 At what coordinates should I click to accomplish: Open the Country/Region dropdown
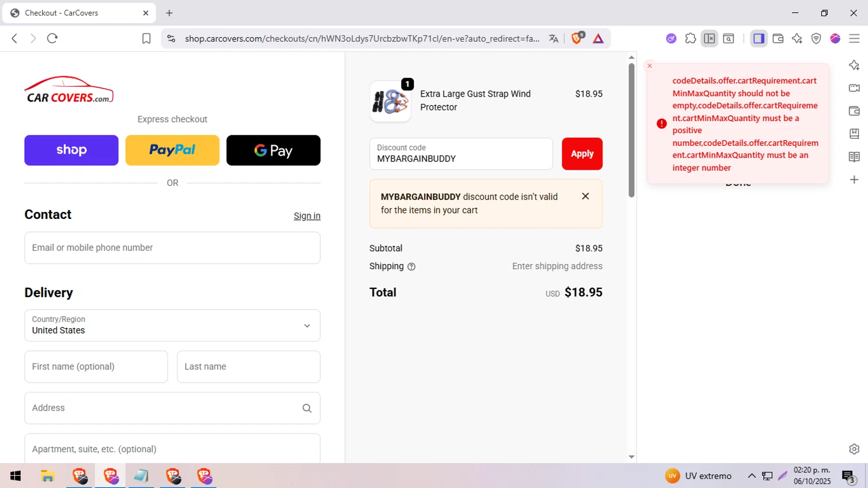(172, 325)
